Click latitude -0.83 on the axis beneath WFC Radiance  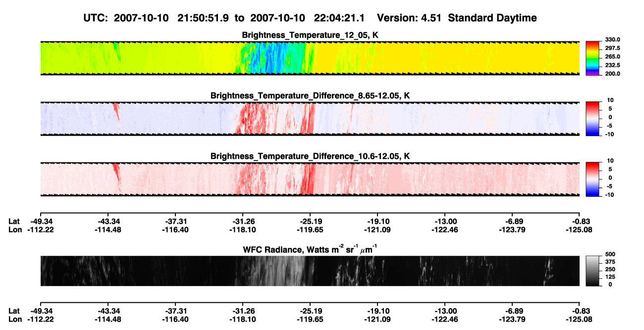tap(580, 311)
